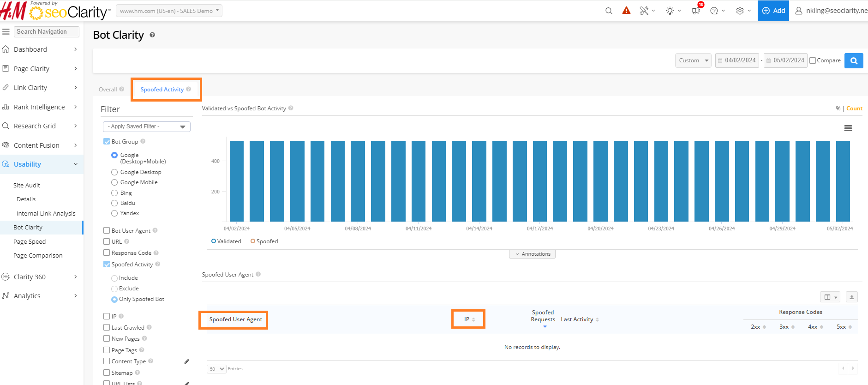Check the Response Code filter checkbox
This screenshot has height=385, width=868.
(x=107, y=253)
